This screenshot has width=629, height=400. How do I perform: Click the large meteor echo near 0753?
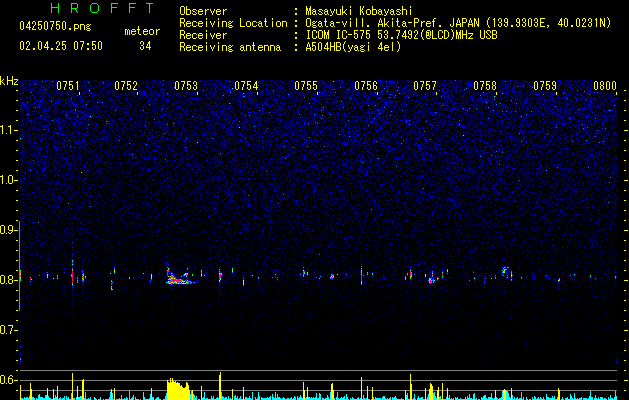pos(179,277)
